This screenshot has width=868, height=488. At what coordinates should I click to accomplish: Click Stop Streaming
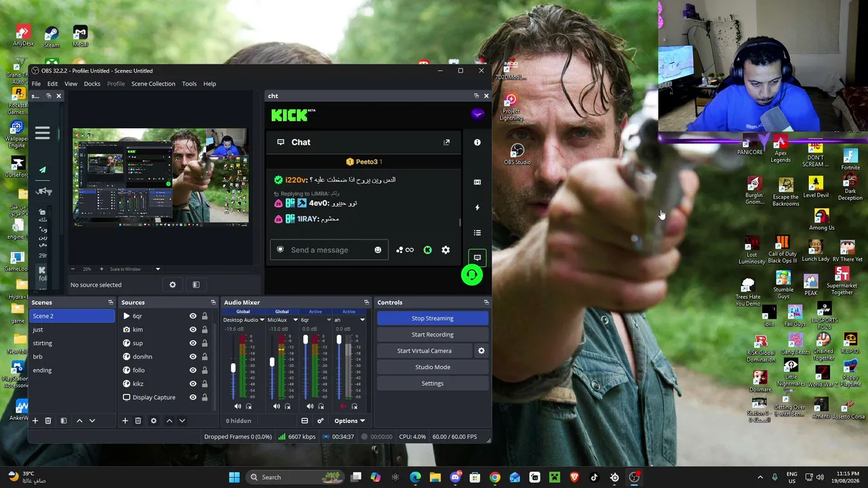pos(433,319)
